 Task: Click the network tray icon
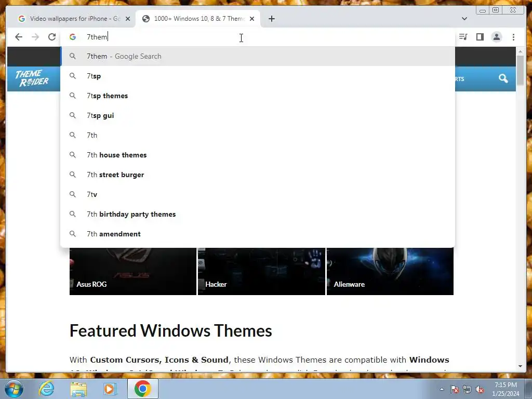click(x=467, y=390)
